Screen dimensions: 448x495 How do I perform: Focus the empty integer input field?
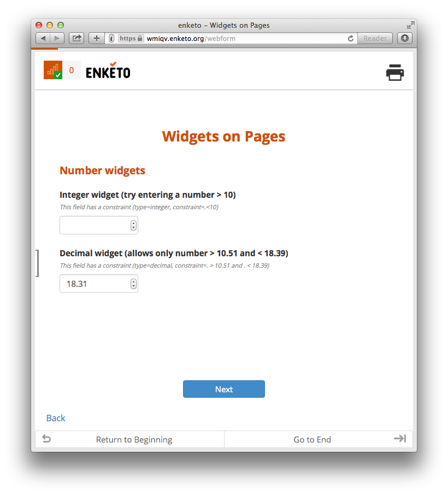coord(99,226)
